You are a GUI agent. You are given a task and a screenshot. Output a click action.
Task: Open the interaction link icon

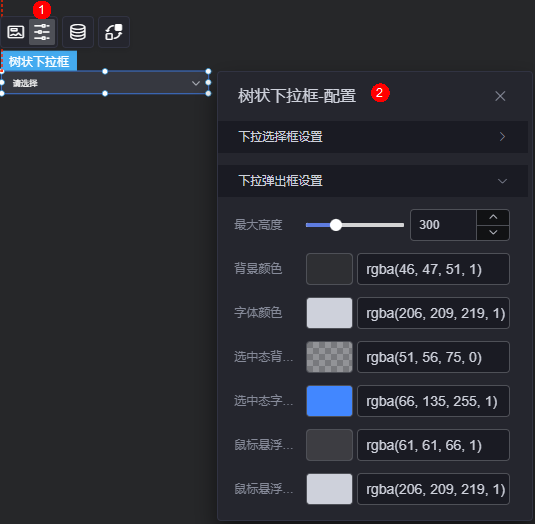[114, 32]
